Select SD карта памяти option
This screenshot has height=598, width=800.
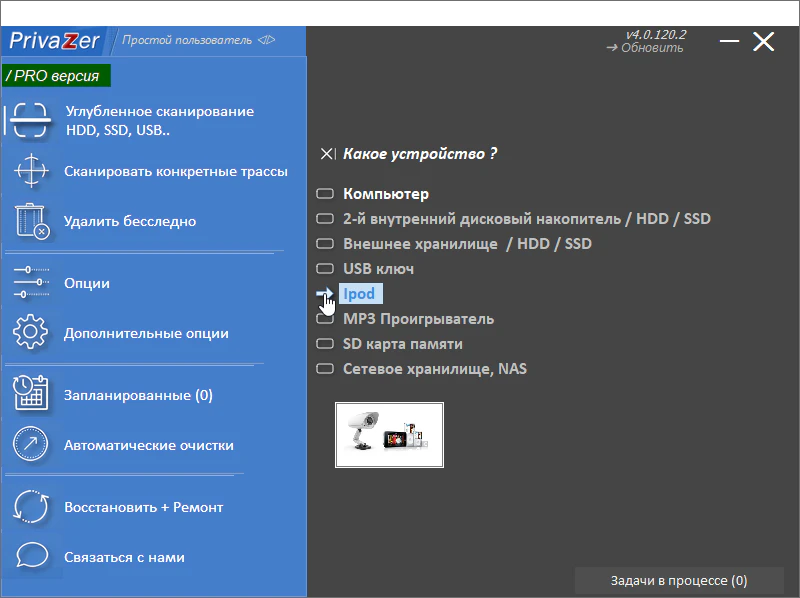tap(402, 344)
